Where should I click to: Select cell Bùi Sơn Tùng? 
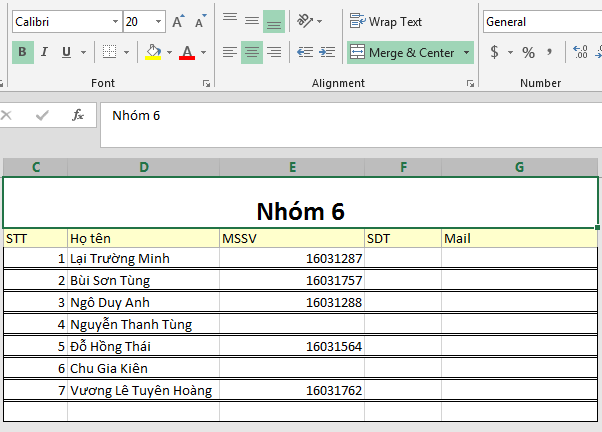pos(144,280)
